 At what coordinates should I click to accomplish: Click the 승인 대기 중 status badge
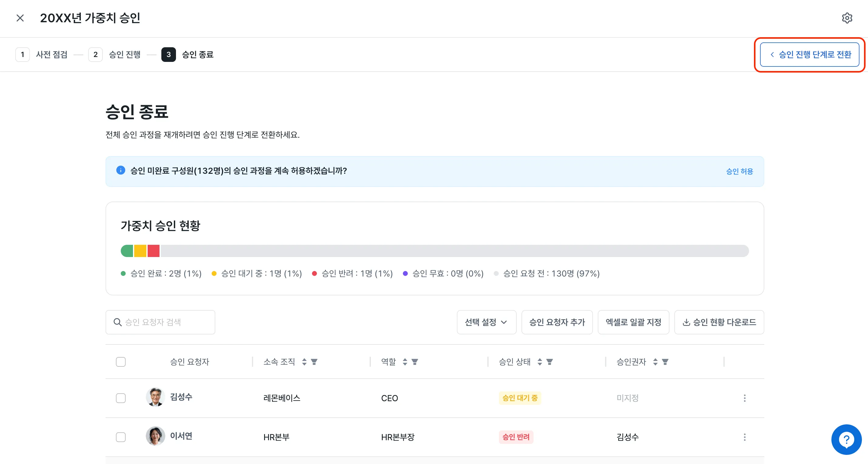click(x=520, y=398)
